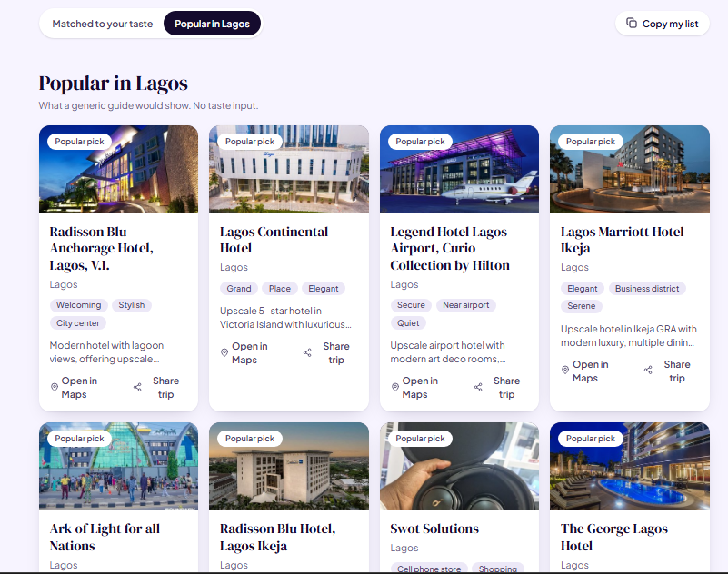Click the copy icon beside Copy my list
This screenshot has height=574, width=728.
click(x=632, y=23)
